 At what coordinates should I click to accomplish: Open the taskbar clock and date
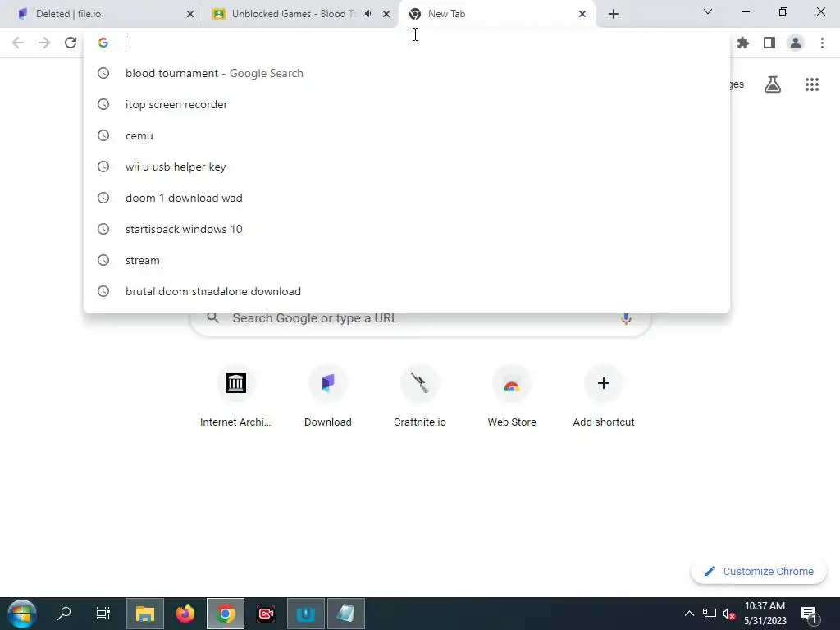(x=765, y=614)
